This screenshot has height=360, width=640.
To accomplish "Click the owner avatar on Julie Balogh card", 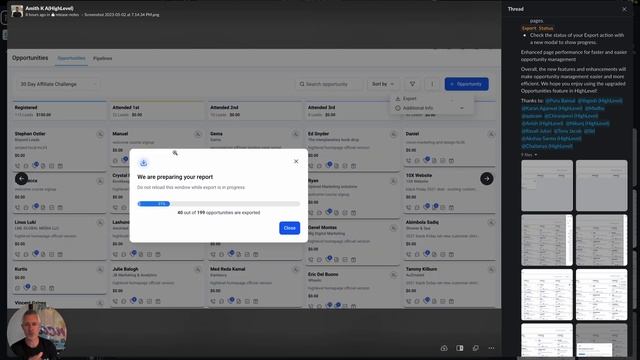I will (x=198, y=270).
